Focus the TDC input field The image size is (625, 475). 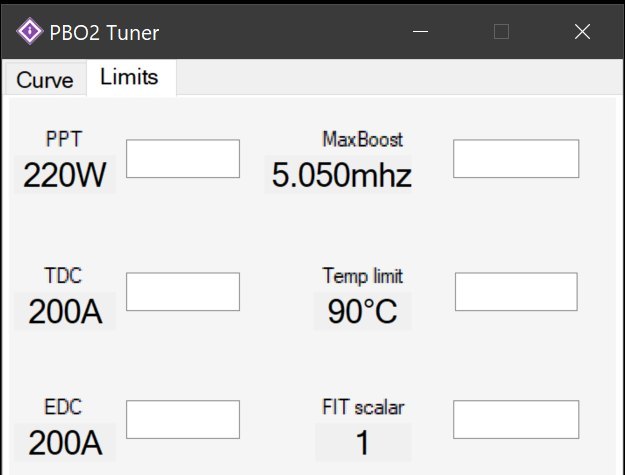click(x=183, y=292)
